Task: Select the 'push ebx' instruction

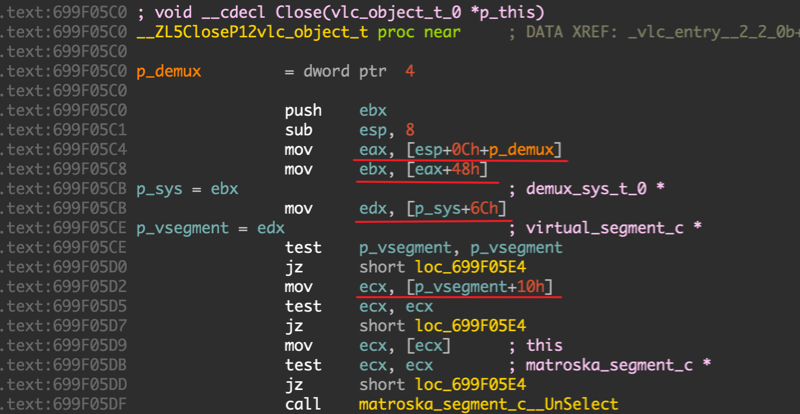Action: click(x=335, y=110)
